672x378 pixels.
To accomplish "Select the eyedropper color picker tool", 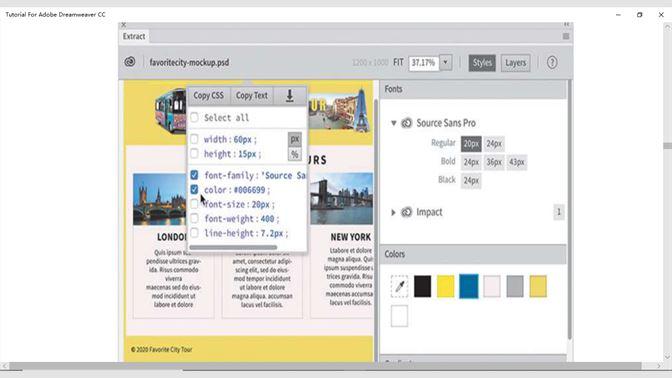I will click(x=399, y=286).
